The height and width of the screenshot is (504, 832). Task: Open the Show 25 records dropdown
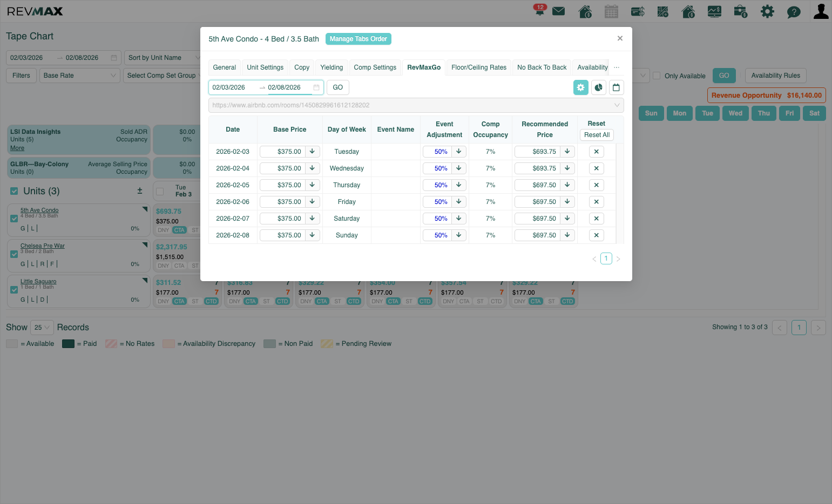click(x=42, y=328)
